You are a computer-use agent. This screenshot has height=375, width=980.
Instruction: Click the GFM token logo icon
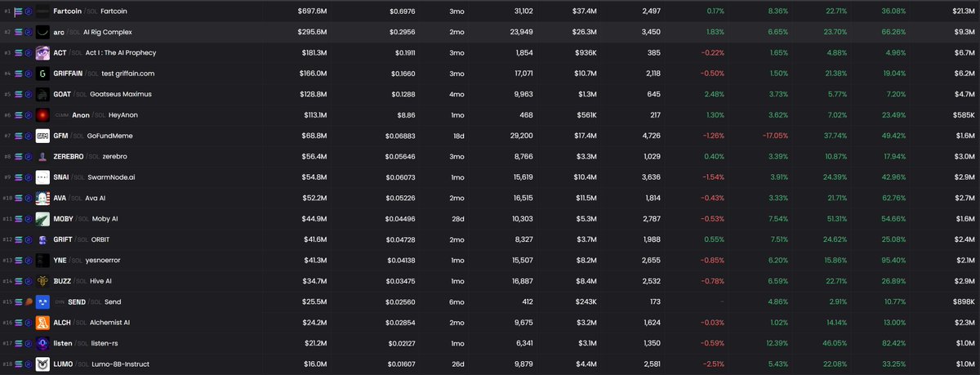coord(42,136)
